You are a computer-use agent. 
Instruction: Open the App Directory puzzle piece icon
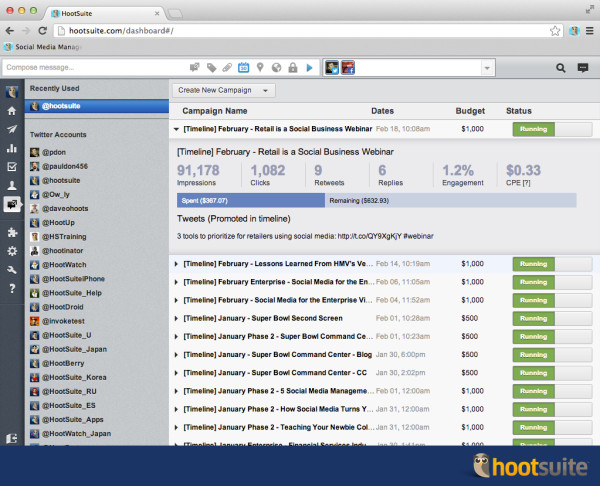tap(12, 232)
